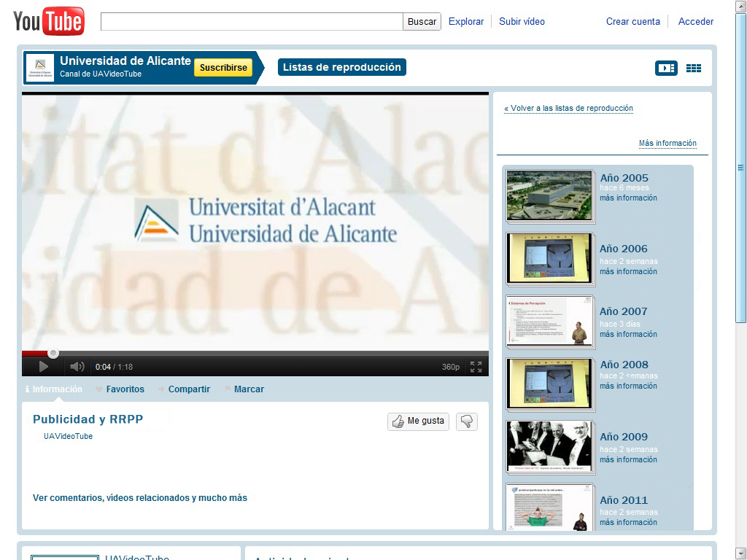Click the Suscribirse button
Image resolution: width=747 pixels, height=560 pixels.
[x=223, y=68]
